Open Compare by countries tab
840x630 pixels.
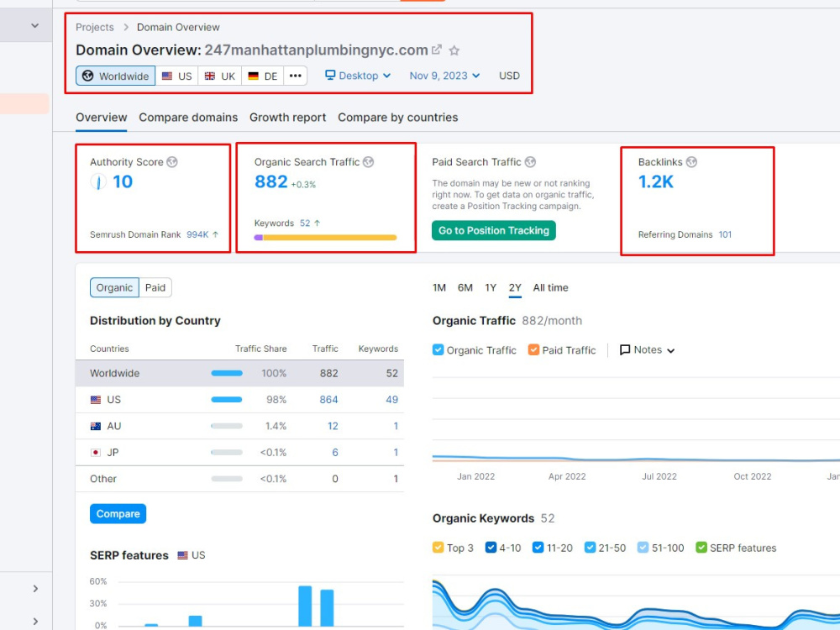pyautogui.click(x=398, y=118)
